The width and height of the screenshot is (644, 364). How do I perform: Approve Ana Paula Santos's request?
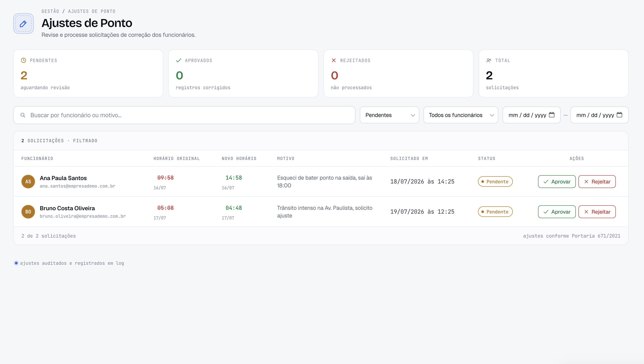(557, 182)
